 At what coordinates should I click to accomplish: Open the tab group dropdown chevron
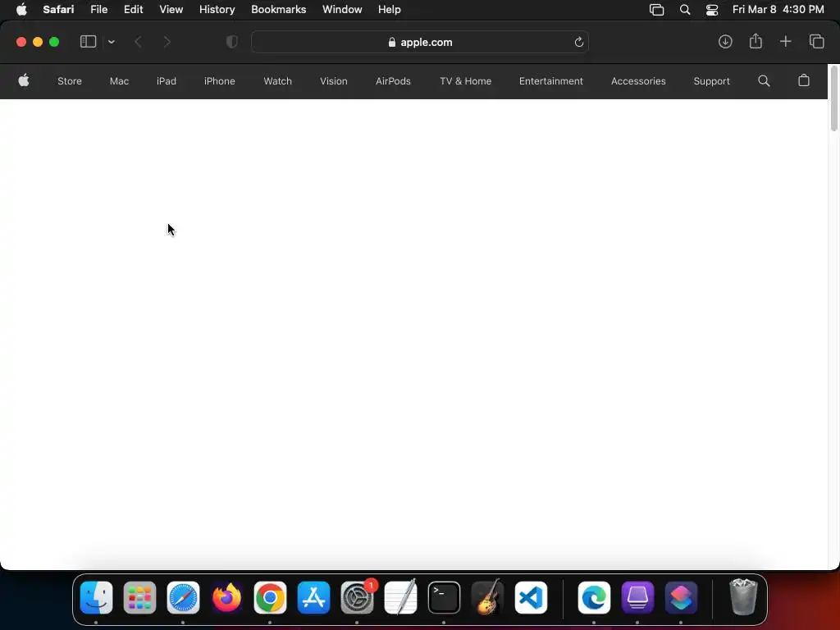point(112,42)
